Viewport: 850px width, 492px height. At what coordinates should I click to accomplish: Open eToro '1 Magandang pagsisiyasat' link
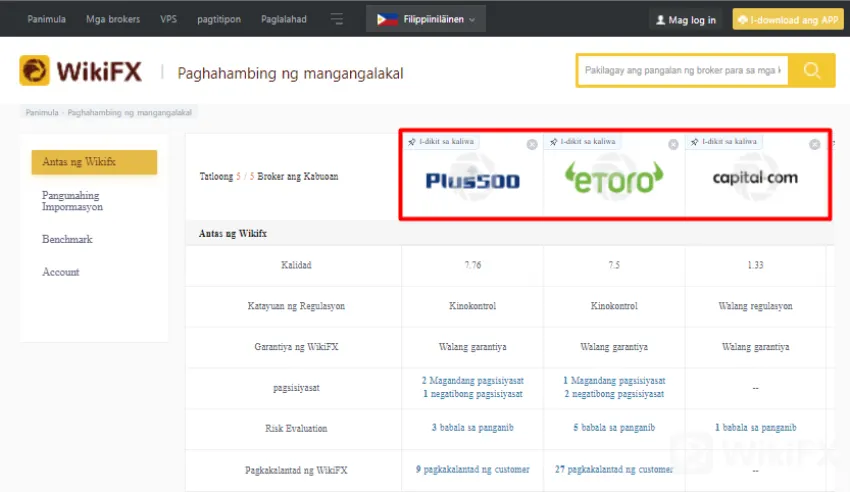pyautogui.click(x=614, y=381)
